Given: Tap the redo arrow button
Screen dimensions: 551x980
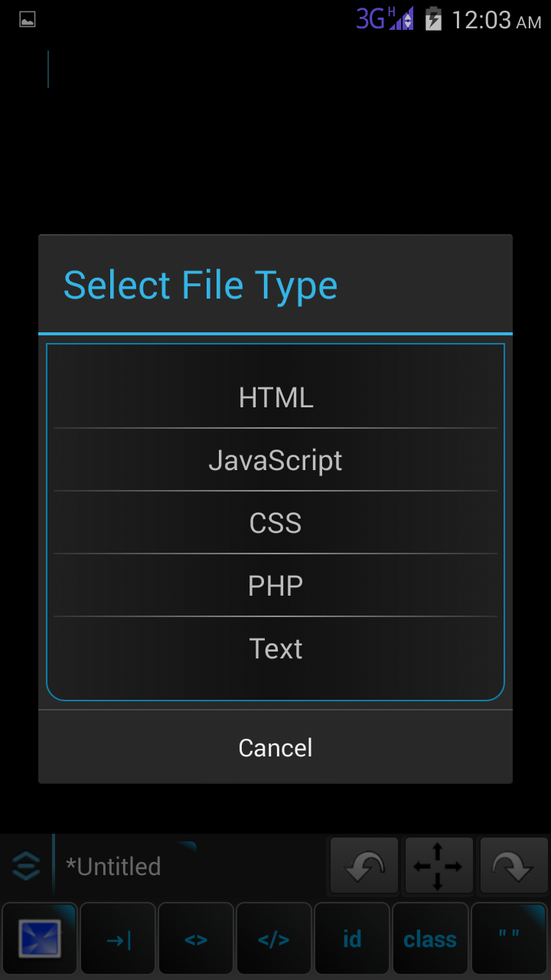Looking at the screenshot, I should coord(510,866).
